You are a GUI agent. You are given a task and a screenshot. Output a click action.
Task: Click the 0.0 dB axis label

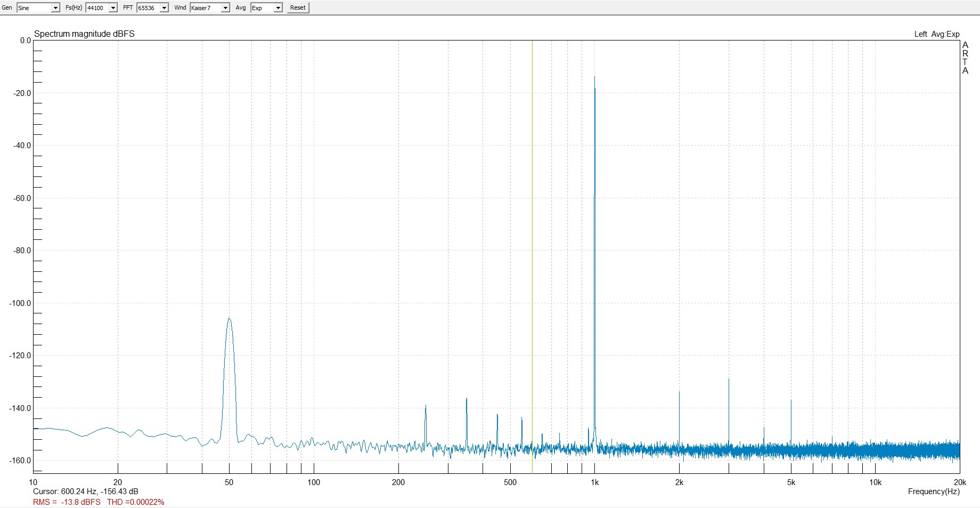tap(25, 41)
